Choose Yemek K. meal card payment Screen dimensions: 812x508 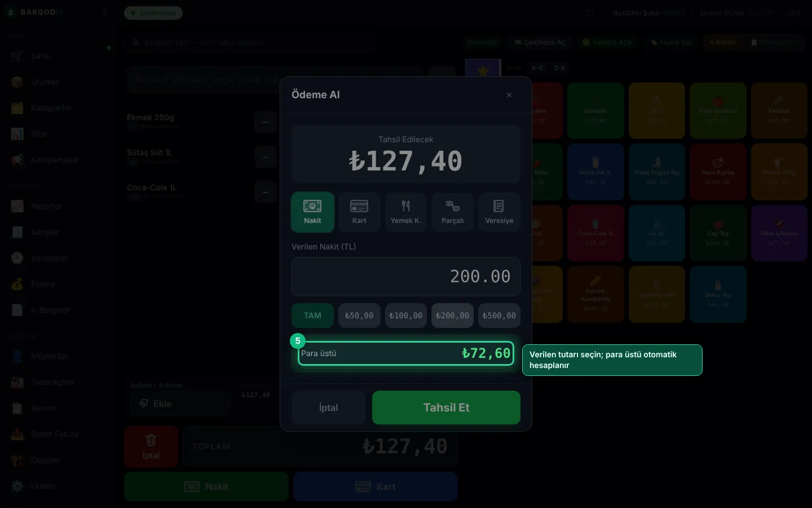pos(406,212)
